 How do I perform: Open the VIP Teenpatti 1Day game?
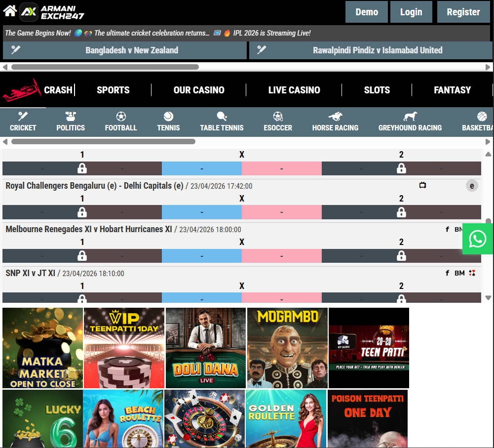point(124,348)
